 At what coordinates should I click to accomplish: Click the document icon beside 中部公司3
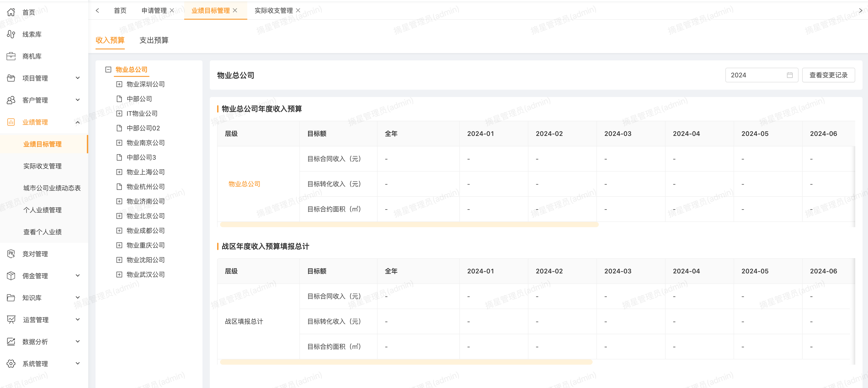pyautogui.click(x=119, y=157)
